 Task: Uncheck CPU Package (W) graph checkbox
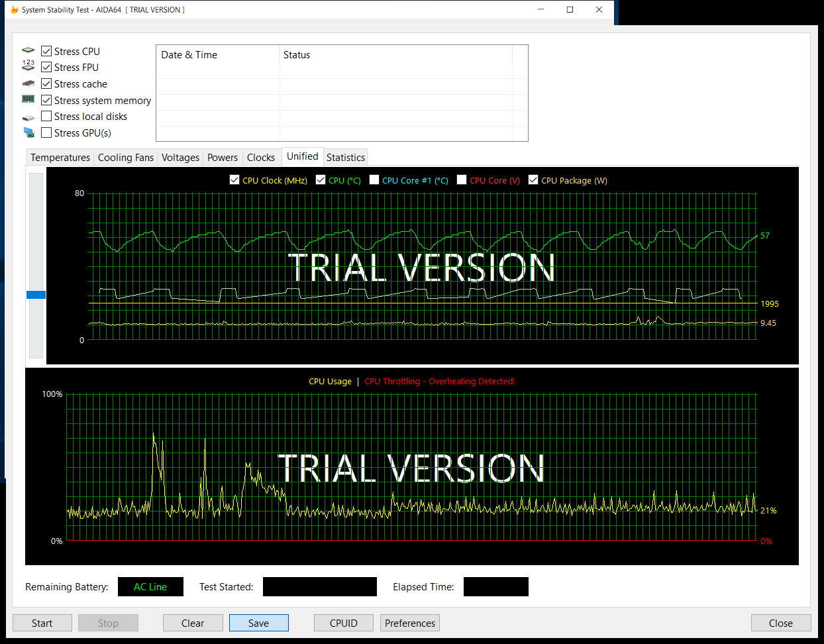click(533, 180)
